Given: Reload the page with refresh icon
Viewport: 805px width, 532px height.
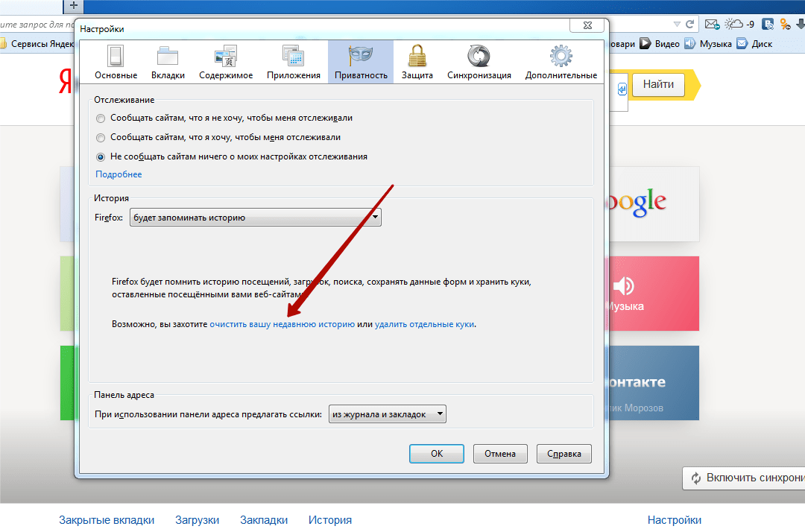Looking at the screenshot, I should [x=690, y=24].
